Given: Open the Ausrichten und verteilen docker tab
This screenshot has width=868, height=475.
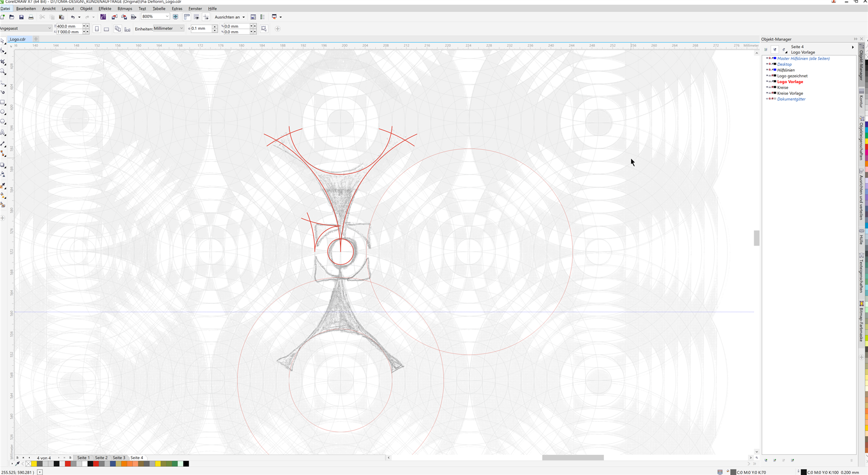Looking at the screenshot, I should 861,194.
